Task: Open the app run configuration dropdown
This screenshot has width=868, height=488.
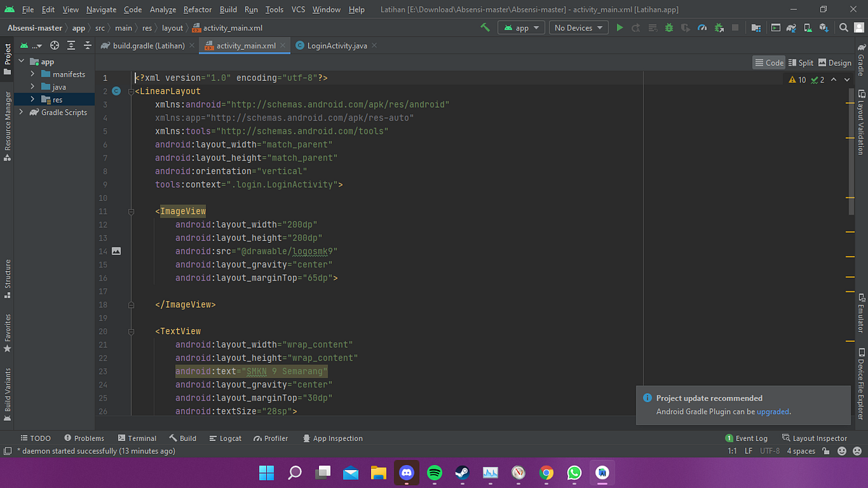Action: pos(519,27)
